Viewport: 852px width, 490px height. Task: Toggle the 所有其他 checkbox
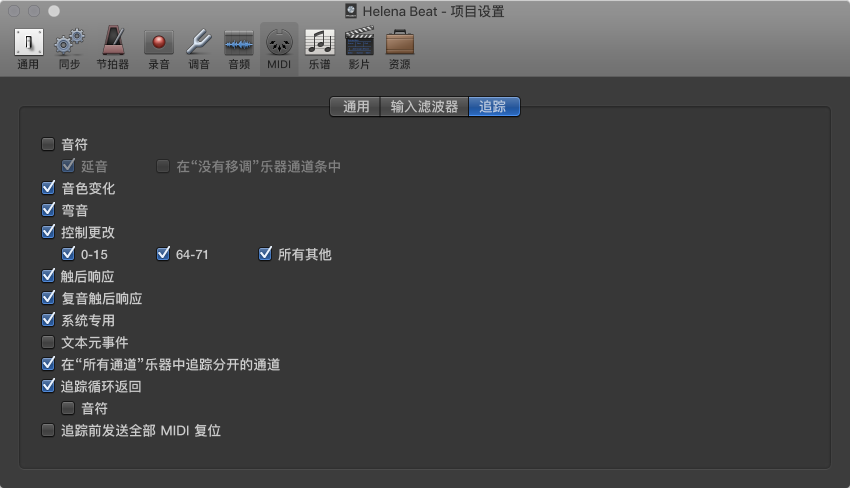coord(265,254)
